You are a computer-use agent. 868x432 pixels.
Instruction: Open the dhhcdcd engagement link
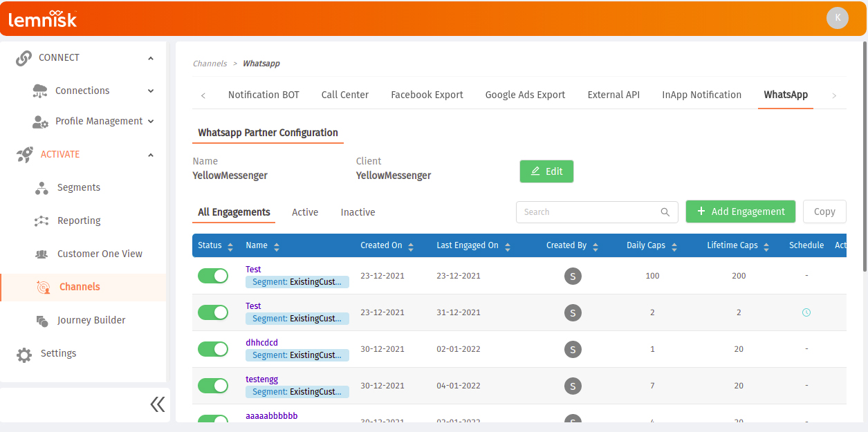261,343
